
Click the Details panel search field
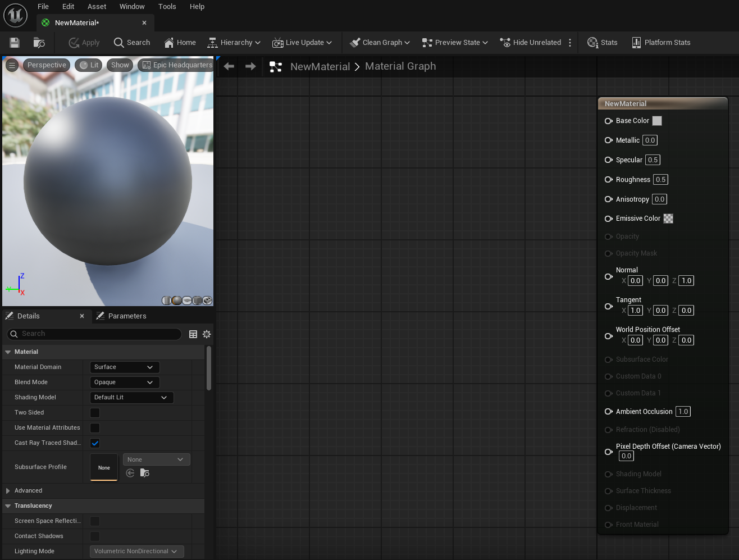pos(94,334)
